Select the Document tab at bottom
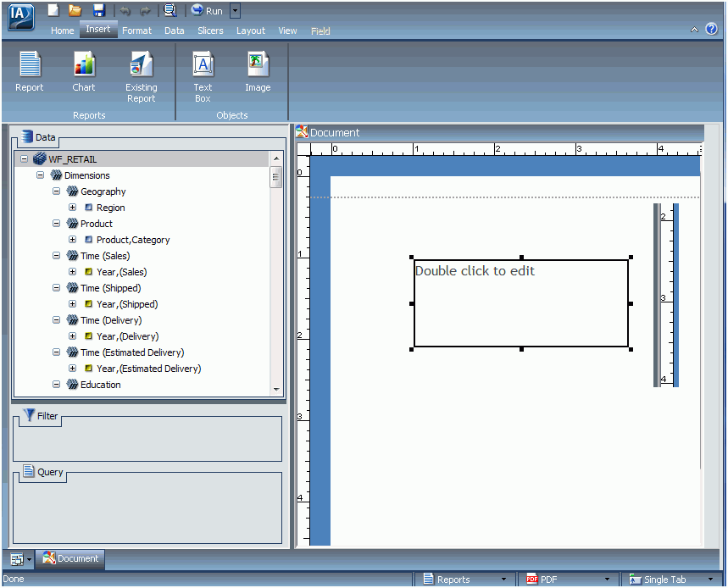 tap(70, 558)
